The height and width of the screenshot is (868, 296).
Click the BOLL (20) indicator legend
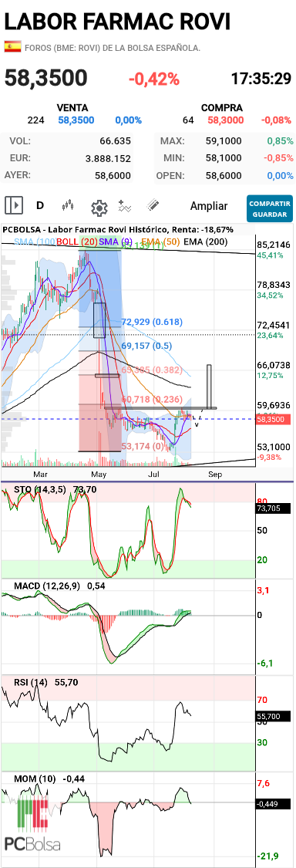[x=77, y=241]
